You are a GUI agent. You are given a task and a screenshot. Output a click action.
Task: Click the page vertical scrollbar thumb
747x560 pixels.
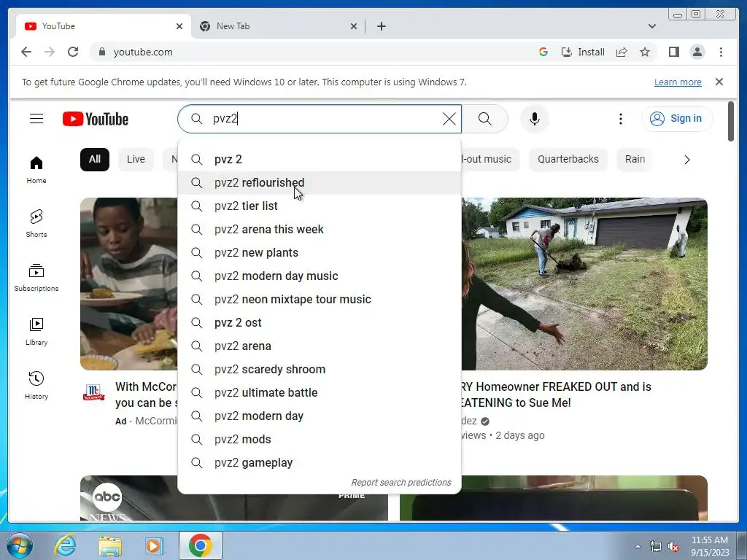(x=731, y=122)
